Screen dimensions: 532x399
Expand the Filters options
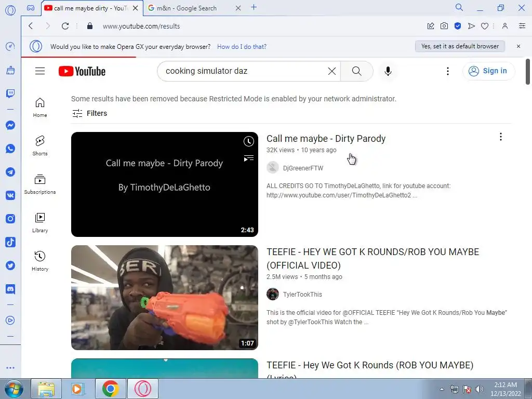pos(89,113)
